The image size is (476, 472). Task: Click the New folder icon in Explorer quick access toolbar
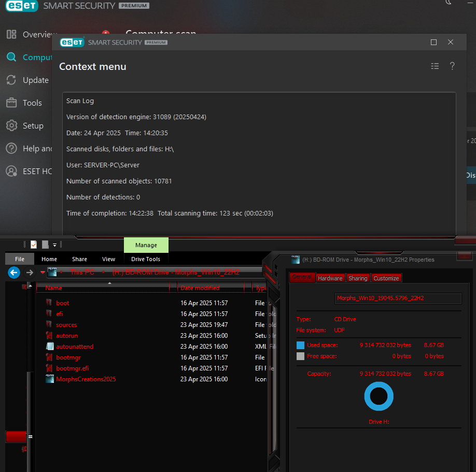coord(45,245)
